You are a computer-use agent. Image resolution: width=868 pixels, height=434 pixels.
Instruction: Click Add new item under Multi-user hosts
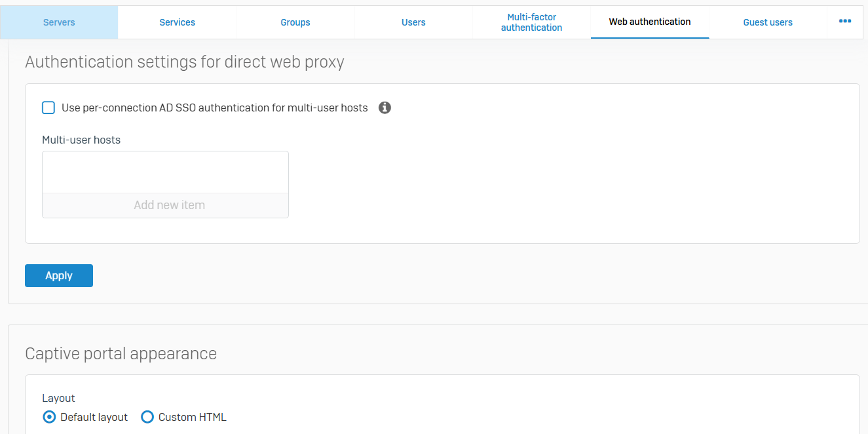tap(169, 205)
